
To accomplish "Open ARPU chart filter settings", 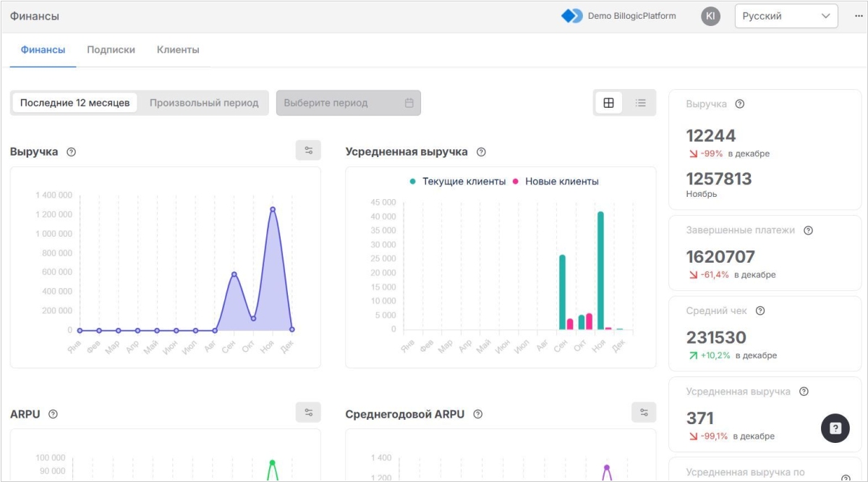I will 308,413.
